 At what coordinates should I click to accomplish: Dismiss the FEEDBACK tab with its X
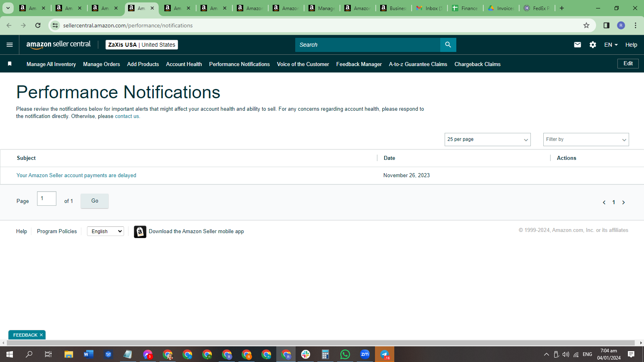[41, 335]
